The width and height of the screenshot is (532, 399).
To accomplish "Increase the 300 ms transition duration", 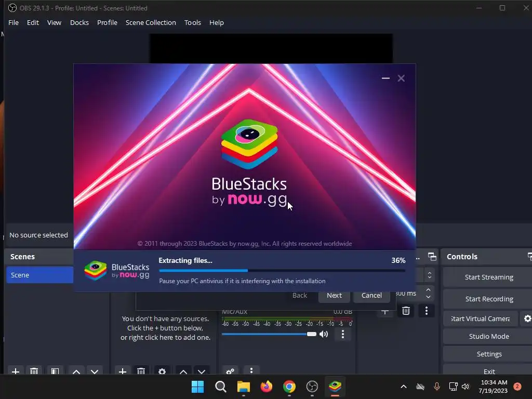I will [428, 290].
